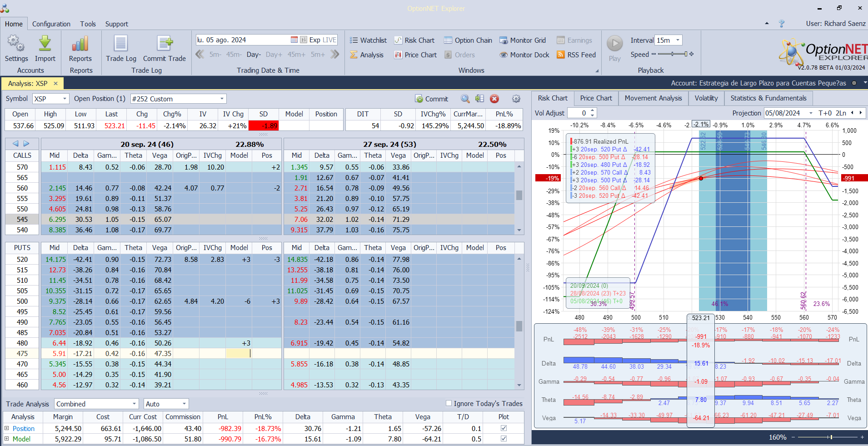
Task: Click the grid export icon beside magnifier
Action: 479,99
